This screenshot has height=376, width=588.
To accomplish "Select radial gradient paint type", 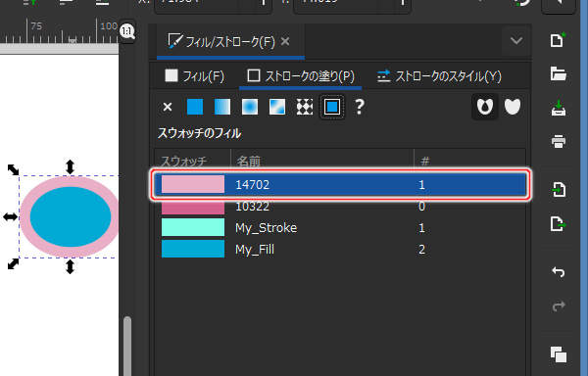I will [250, 107].
